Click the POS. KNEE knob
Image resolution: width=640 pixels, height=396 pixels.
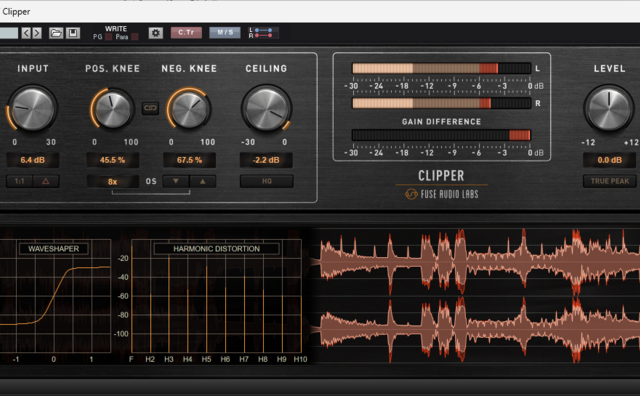tap(112, 109)
